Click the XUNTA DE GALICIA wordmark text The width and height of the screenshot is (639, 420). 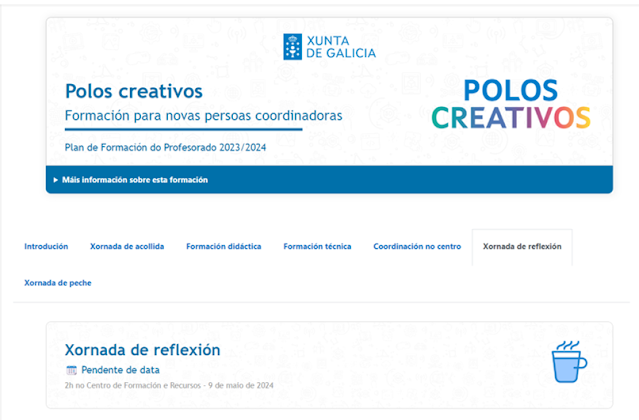coord(341,47)
